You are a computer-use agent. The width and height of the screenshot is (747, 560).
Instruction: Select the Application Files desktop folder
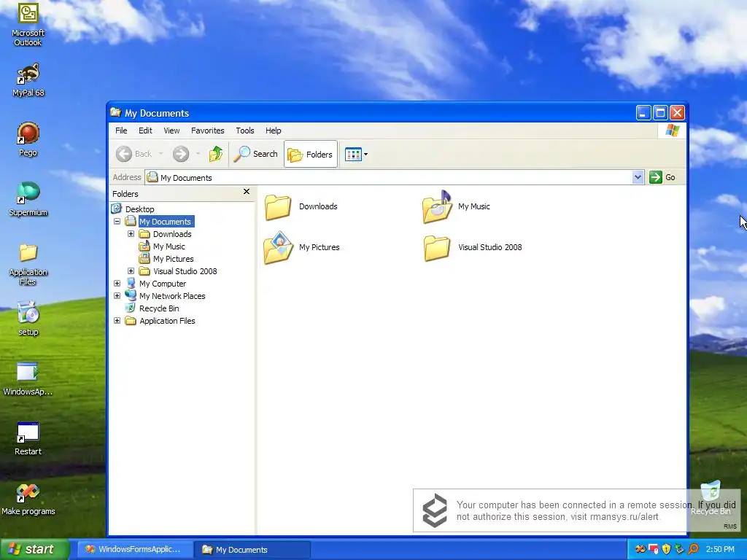click(x=28, y=264)
